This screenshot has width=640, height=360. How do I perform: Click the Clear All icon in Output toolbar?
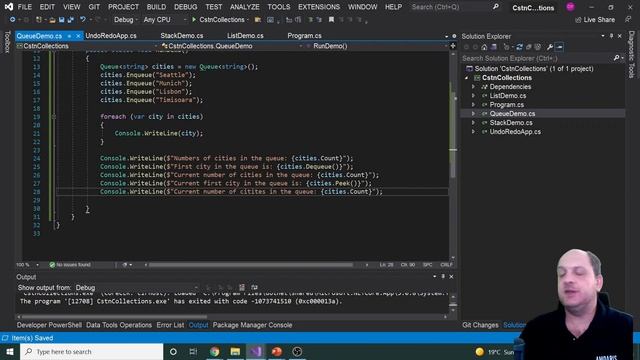(242, 287)
